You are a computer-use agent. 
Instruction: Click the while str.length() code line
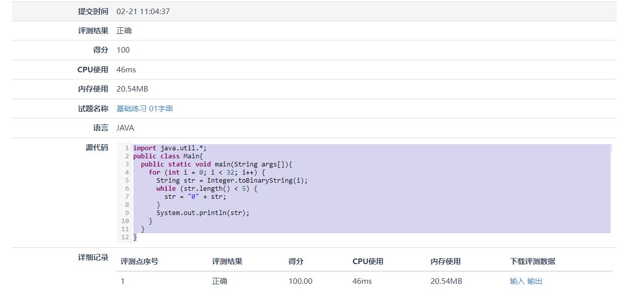click(x=207, y=189)
